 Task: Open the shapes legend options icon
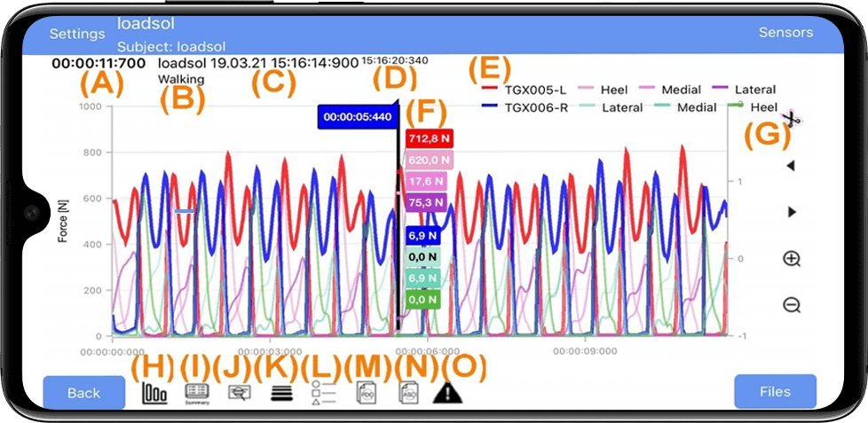(324, 393)
